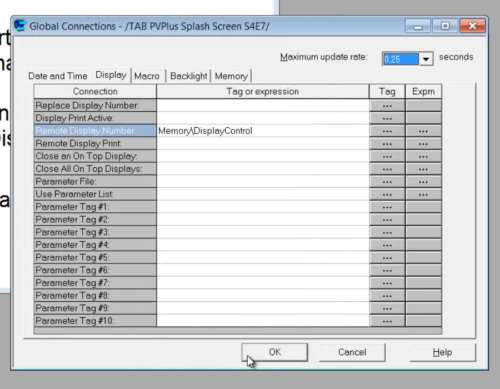
Task: Click OK to confirm global connections
Action: (275, 352)
